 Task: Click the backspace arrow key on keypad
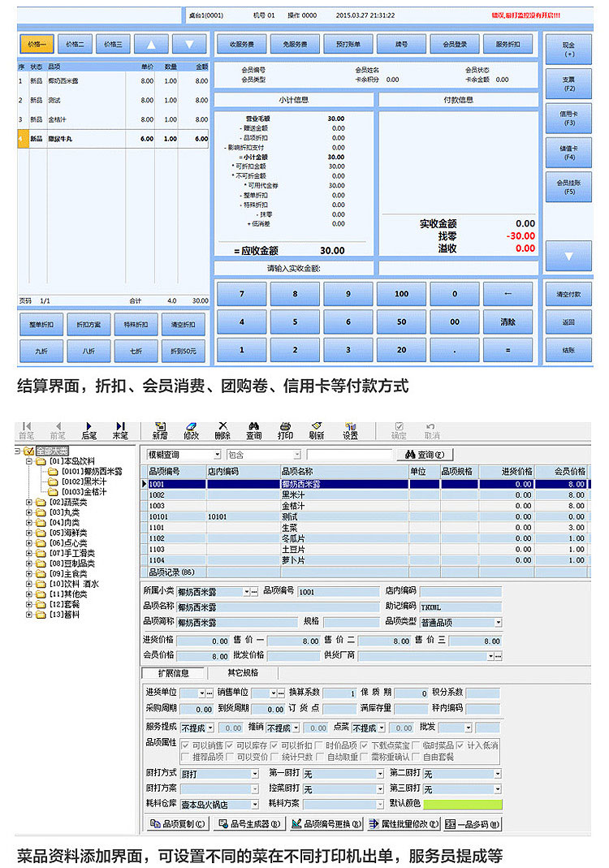(508, 294)
